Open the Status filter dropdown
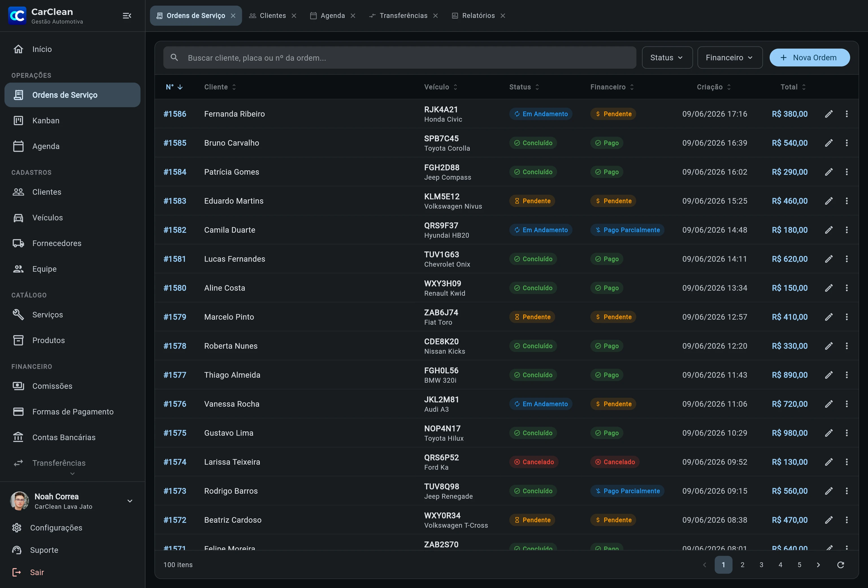The image size is (868, 588). point(667,58)
